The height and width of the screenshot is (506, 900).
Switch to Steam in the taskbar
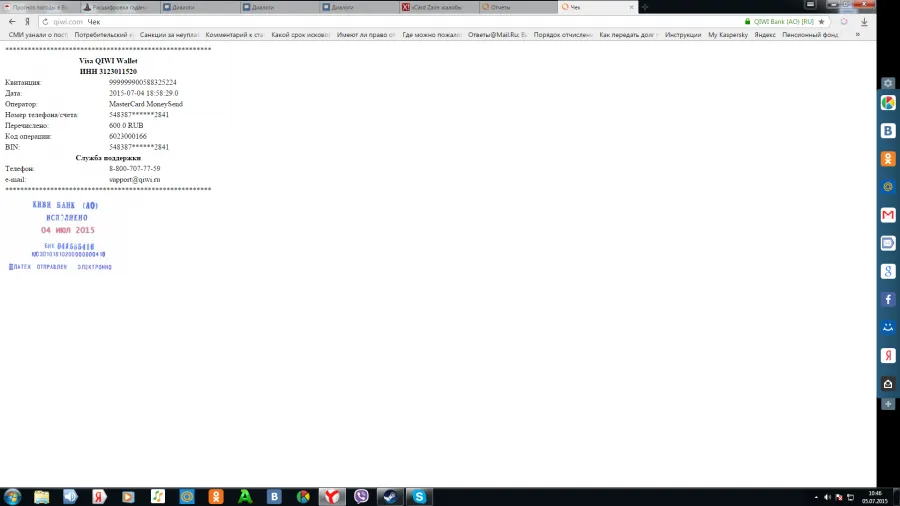tap(390, 497)
